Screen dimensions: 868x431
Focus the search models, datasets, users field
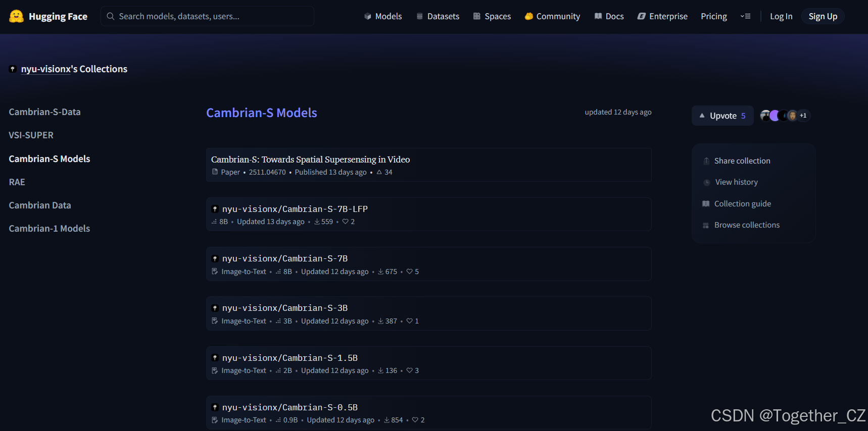pyautogui.click(x=207, y=16)
